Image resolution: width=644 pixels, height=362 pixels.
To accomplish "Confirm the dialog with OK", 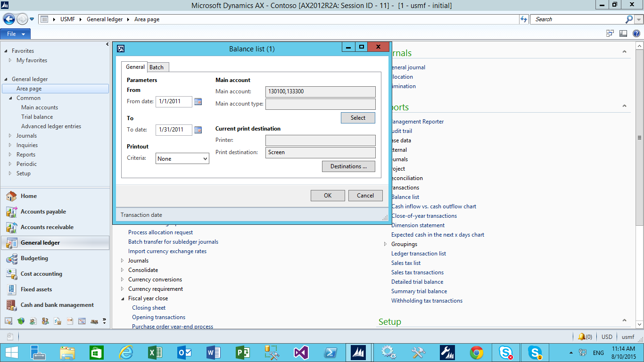I will click(328, 196).
